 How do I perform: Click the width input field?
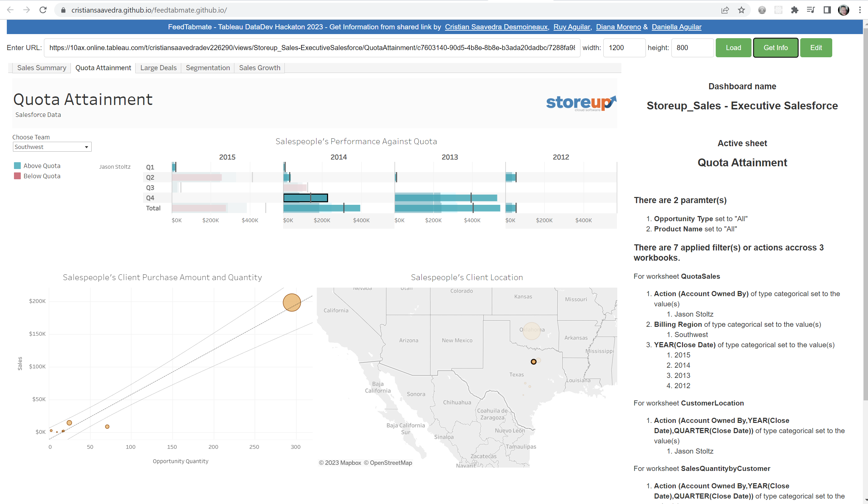pyautogui.click(x=624, y=48)
